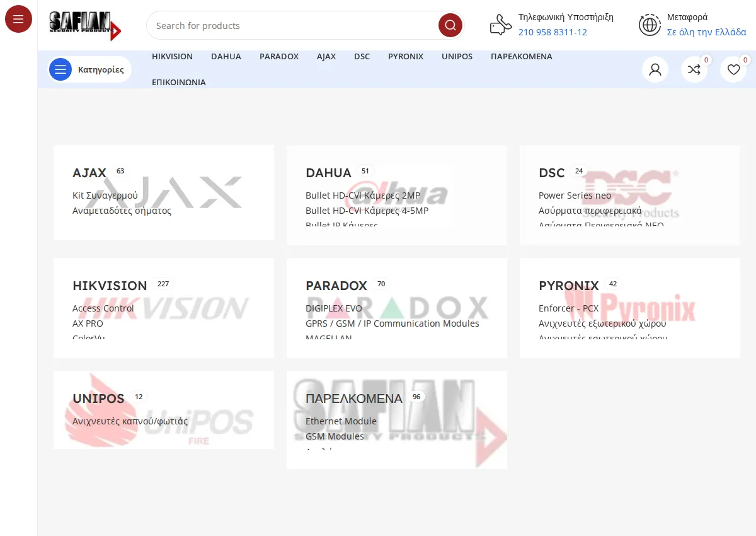Open the ΕΠΙΚΟΙΝΩΝΙΑ nav menu item
756x536 pixels.
179,82
